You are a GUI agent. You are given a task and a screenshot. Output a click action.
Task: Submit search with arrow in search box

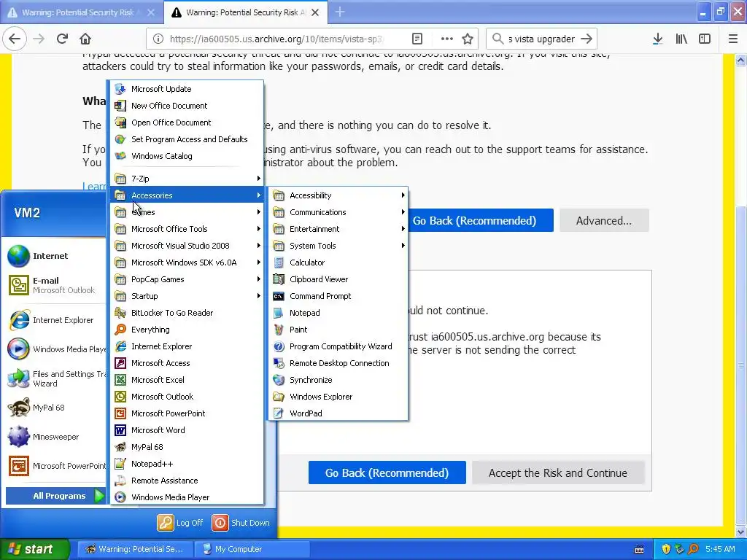pyautogui.click(x=587, y=39)
